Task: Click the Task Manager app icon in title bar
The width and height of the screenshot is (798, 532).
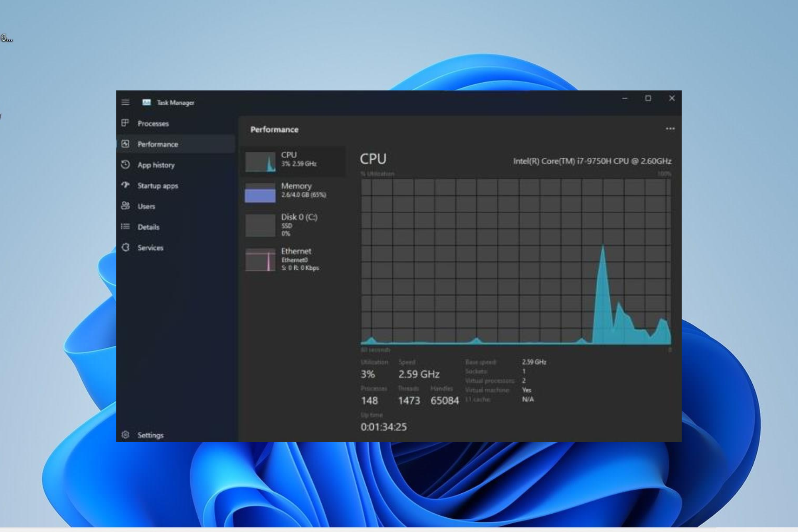Action: point(146,102)
